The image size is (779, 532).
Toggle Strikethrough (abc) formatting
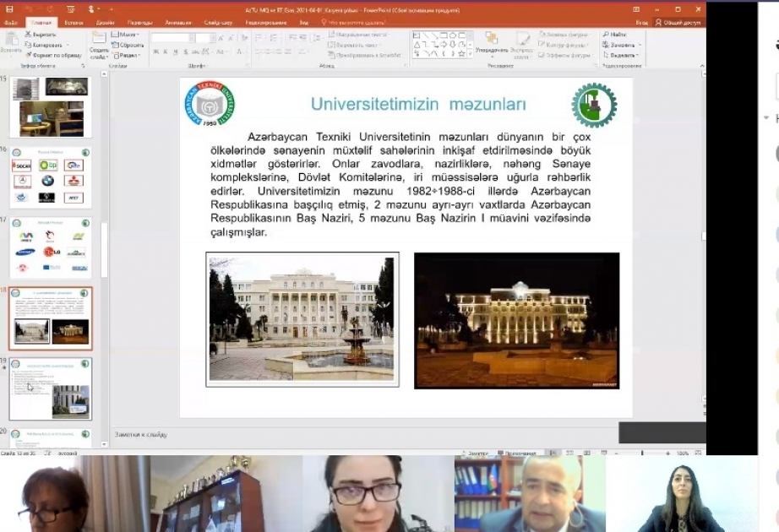click(x=196, y=52)
